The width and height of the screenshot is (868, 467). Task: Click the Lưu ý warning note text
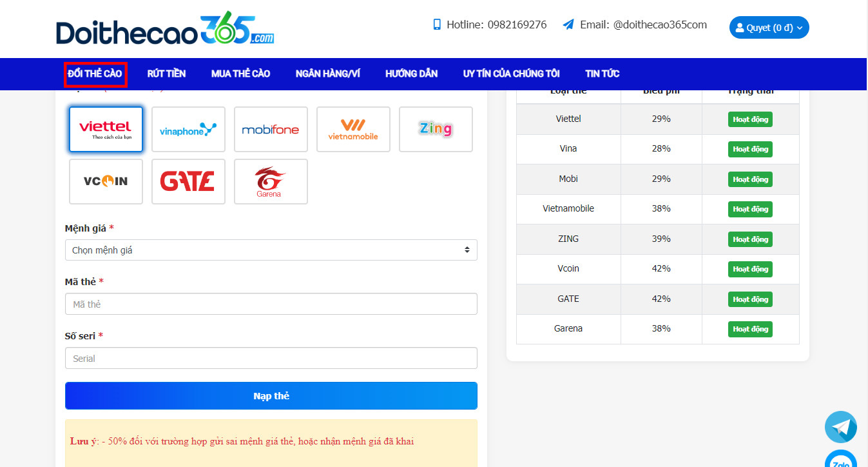(x=242, y=442)
